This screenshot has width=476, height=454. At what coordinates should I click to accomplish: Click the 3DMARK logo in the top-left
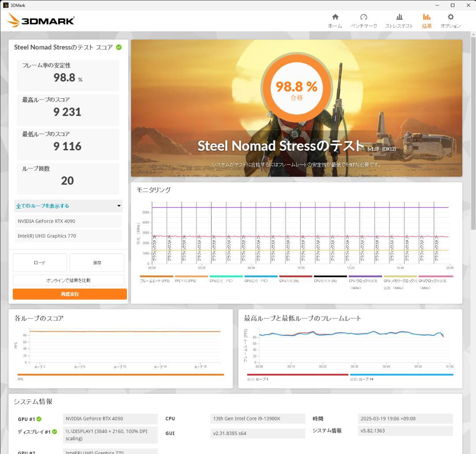[41, 20]
